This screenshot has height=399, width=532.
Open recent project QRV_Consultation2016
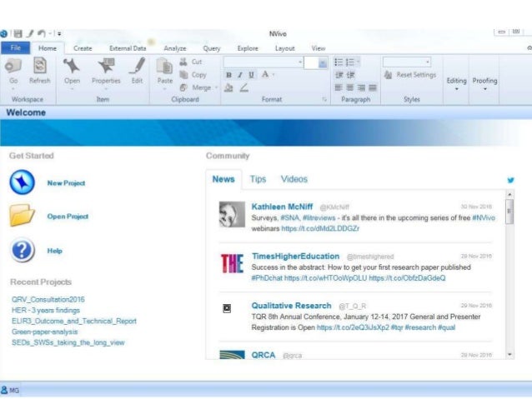coord(48,299)
